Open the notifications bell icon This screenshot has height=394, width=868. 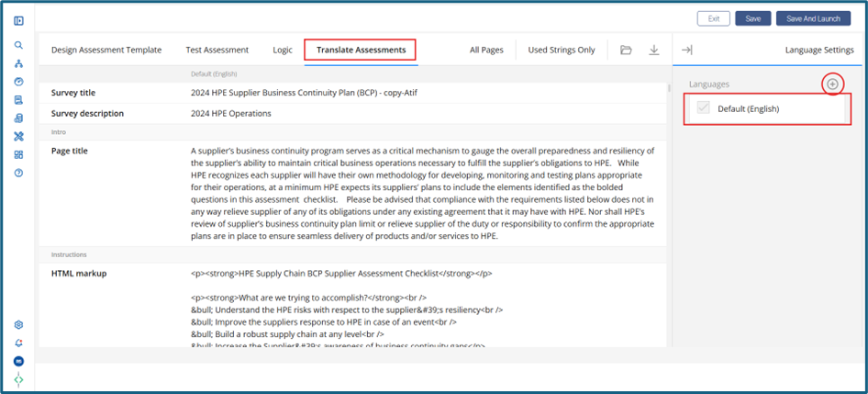pos(18,343)
